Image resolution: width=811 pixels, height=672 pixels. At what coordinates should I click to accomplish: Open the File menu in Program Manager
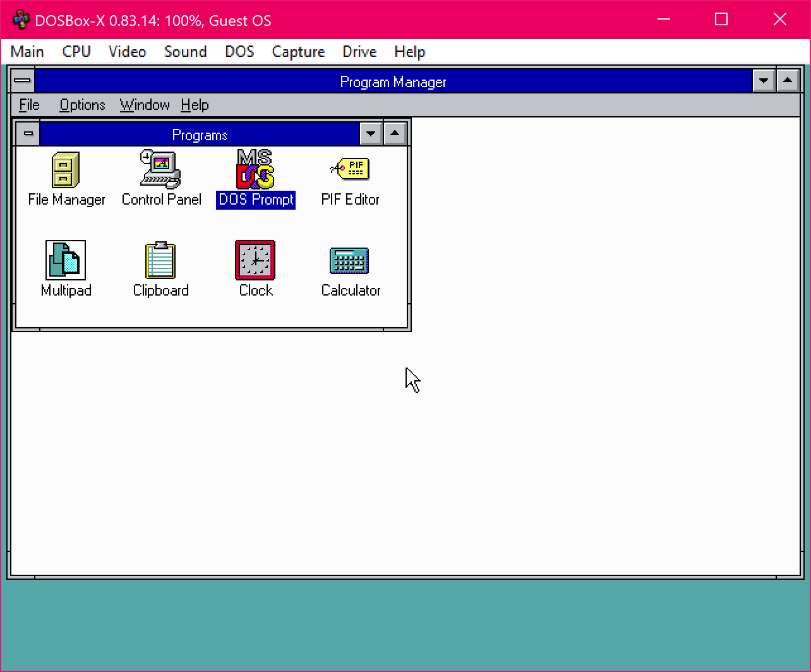click(28, 105)
